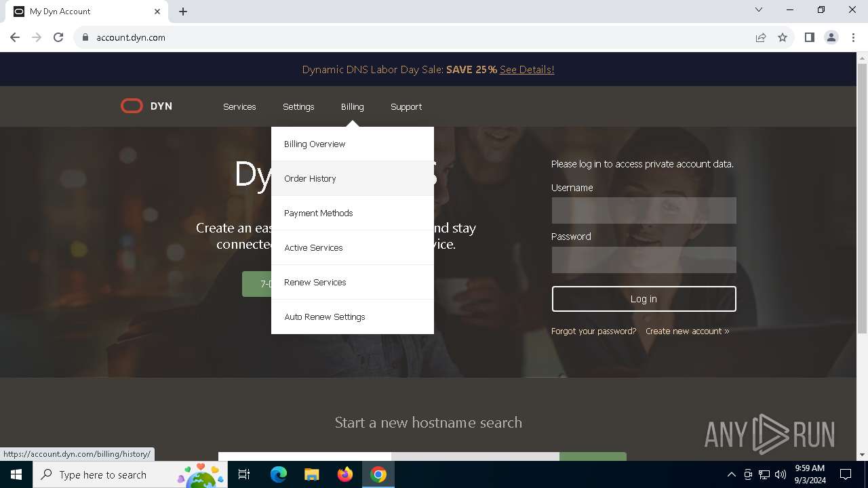Click the taskbar clock and date

click(x=809, y=474)
